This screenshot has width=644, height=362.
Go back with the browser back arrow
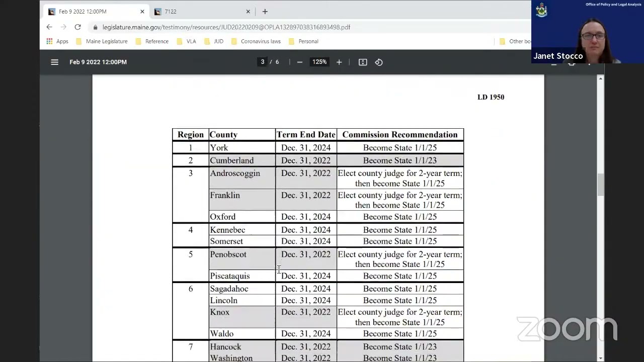[49, 27]
